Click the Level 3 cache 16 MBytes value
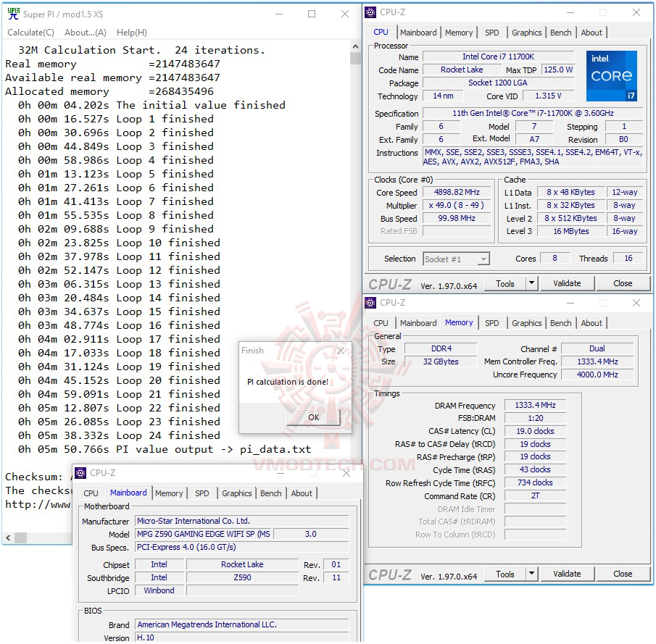 pos(571,231)
